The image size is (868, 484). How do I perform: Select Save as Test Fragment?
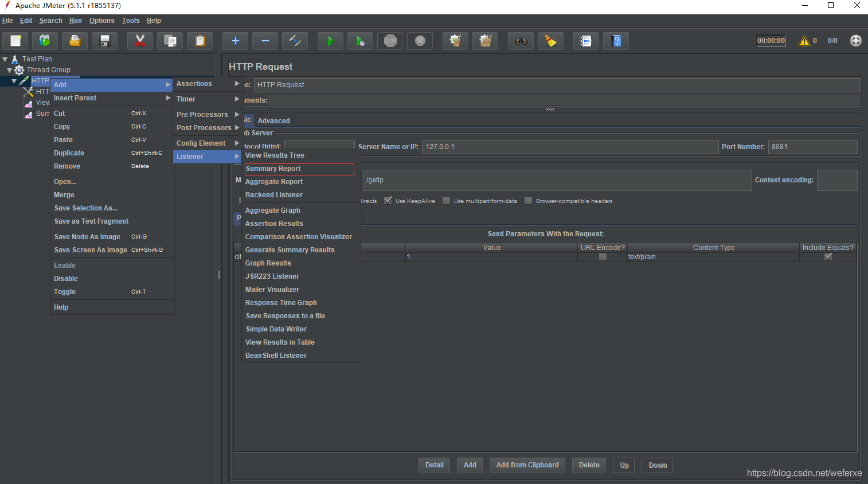click(x=112, y=221)
